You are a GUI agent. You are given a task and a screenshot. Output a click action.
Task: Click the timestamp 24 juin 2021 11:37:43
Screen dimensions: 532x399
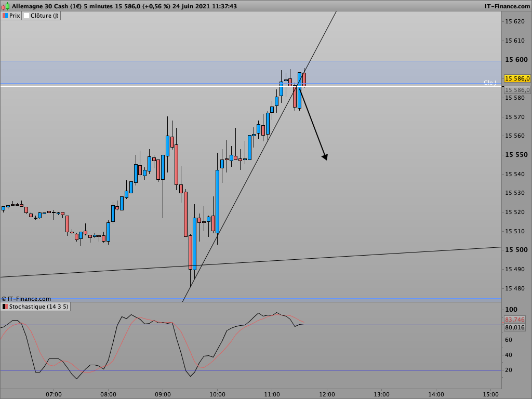click(x=205, y=6)
